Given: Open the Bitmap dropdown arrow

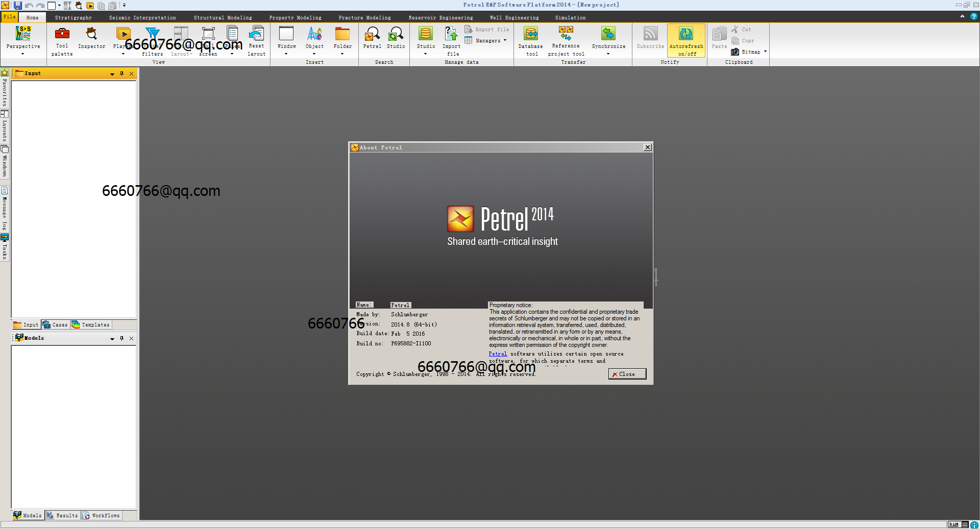Looking at the screenshot, I should tap(765, 52).
